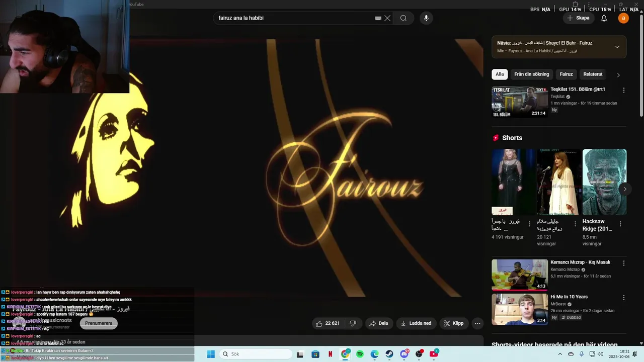
Task: Open Google Chrome from the taskbar
Action: (345, 354)
